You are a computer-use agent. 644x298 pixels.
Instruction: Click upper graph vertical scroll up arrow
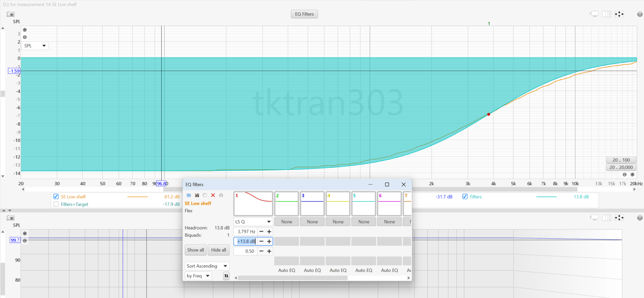(x=3, y=28)
